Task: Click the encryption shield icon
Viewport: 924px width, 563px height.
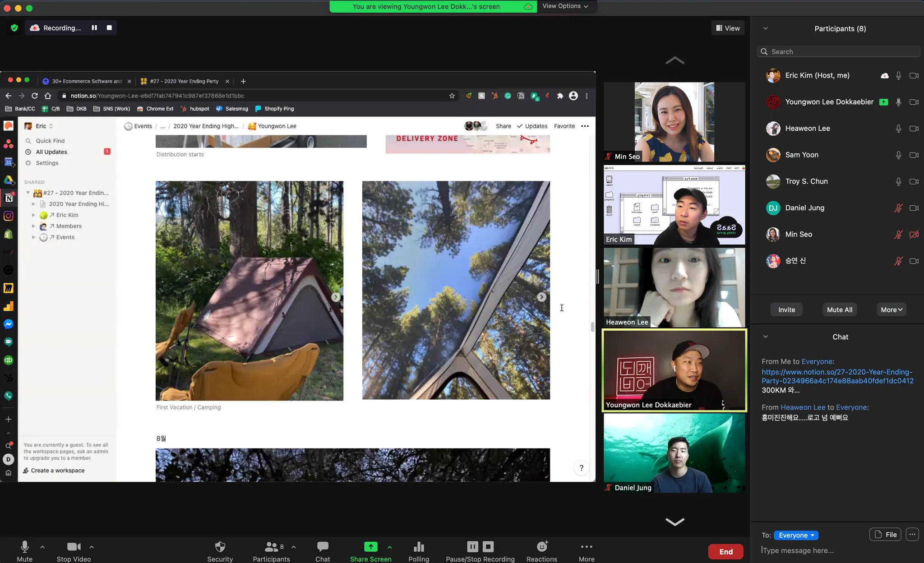Action: pyautogui.click(x=14, y=28)
